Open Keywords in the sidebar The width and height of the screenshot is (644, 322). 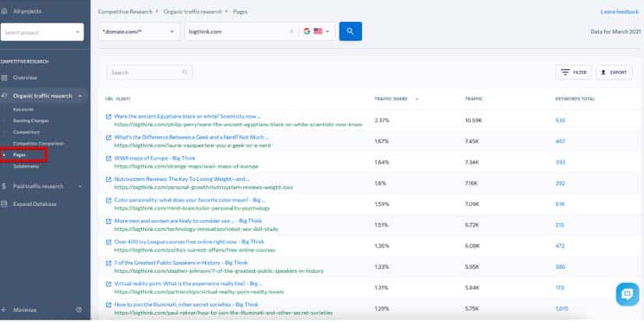pyautogui.click(x=23, y=110)
